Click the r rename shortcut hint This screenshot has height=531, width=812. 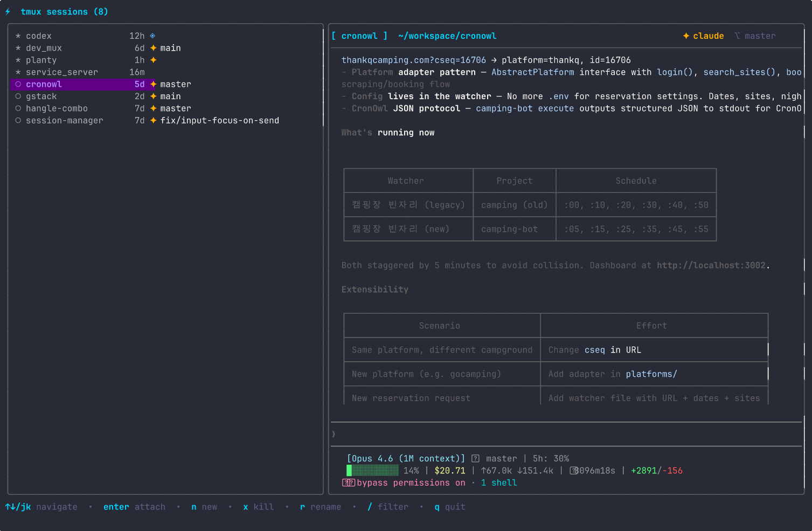(321, 507)
